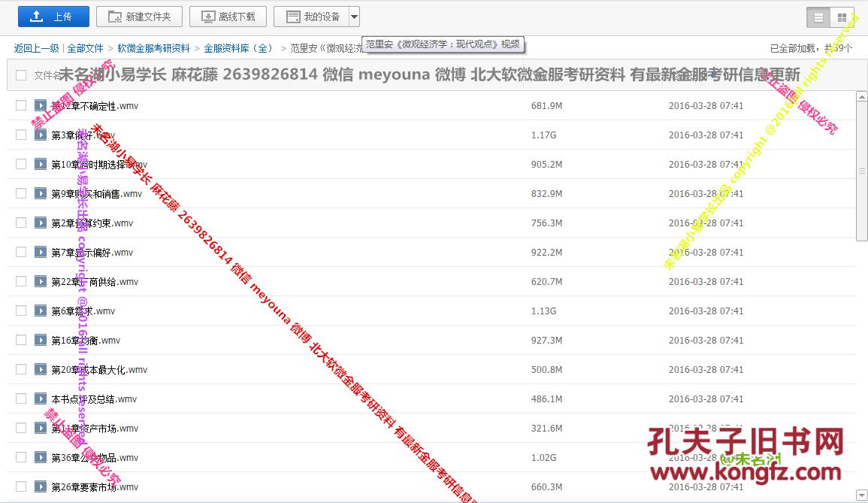Click video icon of 第7章显示偏好.wmv
The image size is (868, 503).
tap(41, 252)
